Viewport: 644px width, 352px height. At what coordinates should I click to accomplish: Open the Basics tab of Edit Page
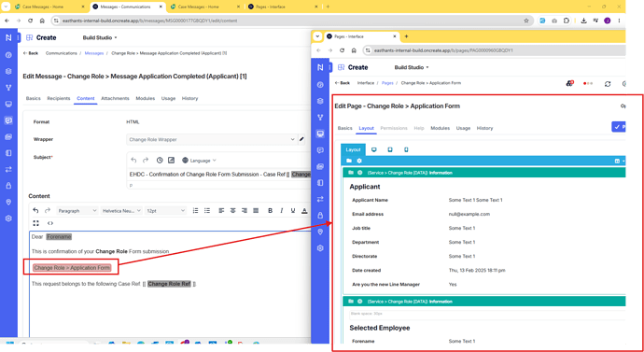pos(345,128)
